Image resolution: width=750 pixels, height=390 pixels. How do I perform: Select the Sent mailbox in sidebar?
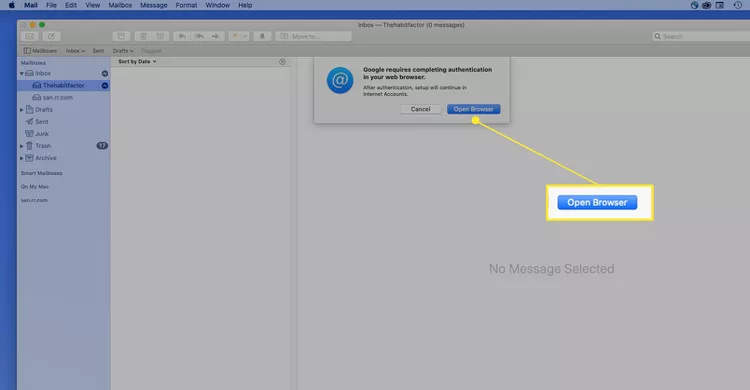[x=42, y=122]
